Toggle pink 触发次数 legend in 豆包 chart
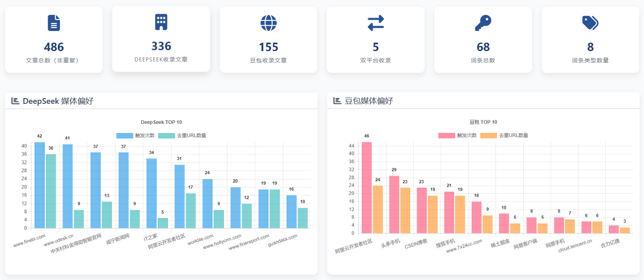This screenshot has width=644, height=280. point(458,136)
